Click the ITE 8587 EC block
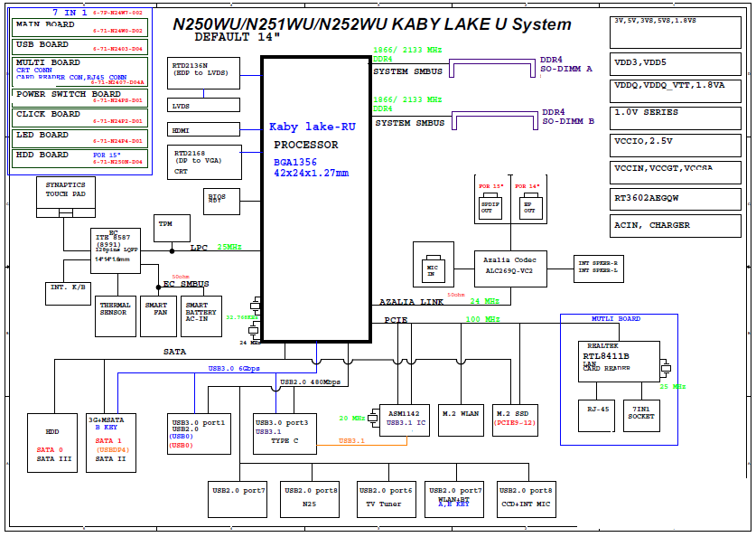 tap(116, 251)
